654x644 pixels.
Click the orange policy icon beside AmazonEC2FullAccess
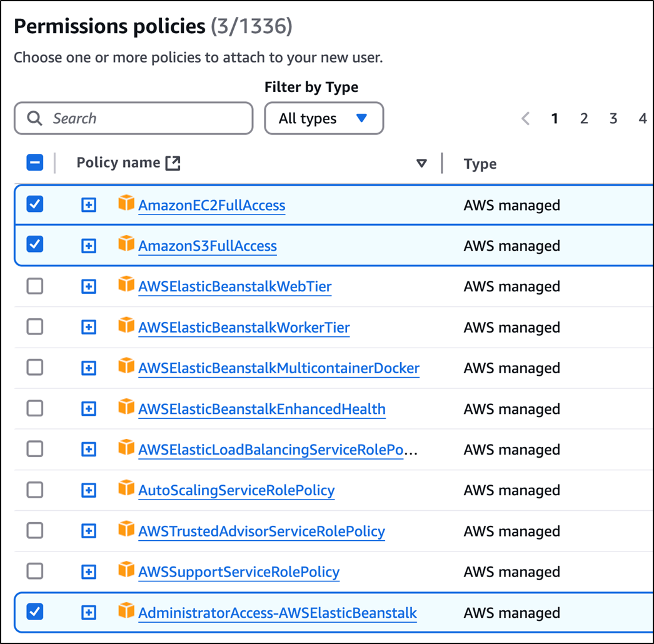126,203
